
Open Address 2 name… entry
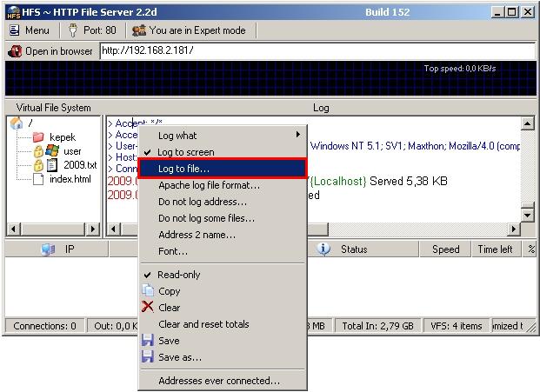click(x=222, y=235)
